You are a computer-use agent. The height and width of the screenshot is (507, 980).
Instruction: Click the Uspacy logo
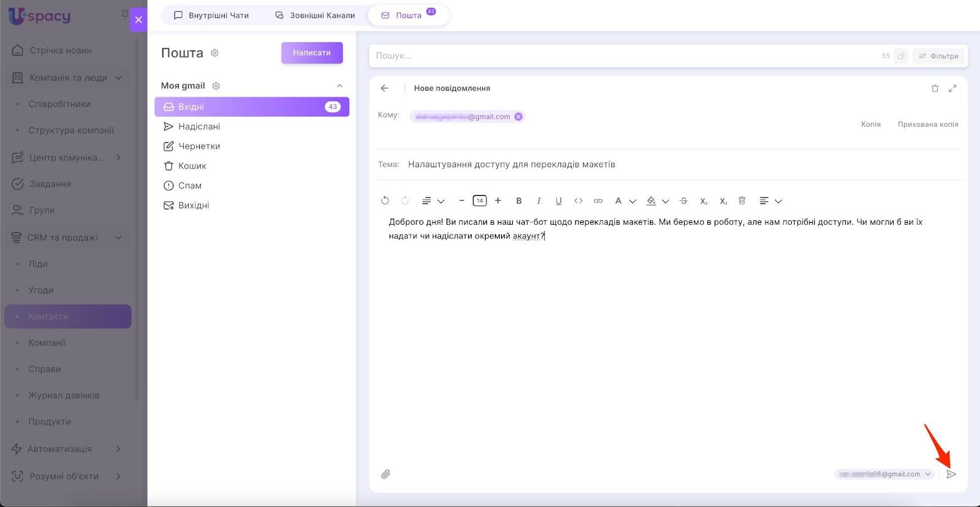pos(40,16)
